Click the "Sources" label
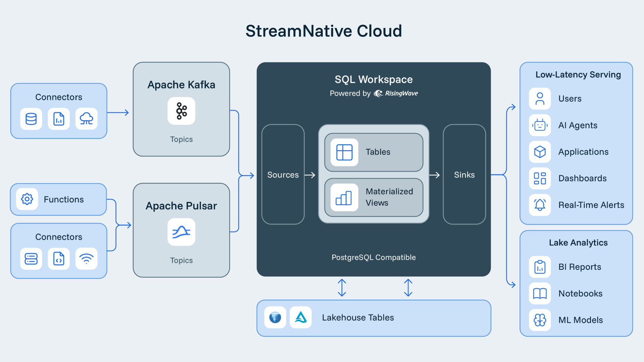644x362 pixels. pyautogui.click(x=283, y=175)
